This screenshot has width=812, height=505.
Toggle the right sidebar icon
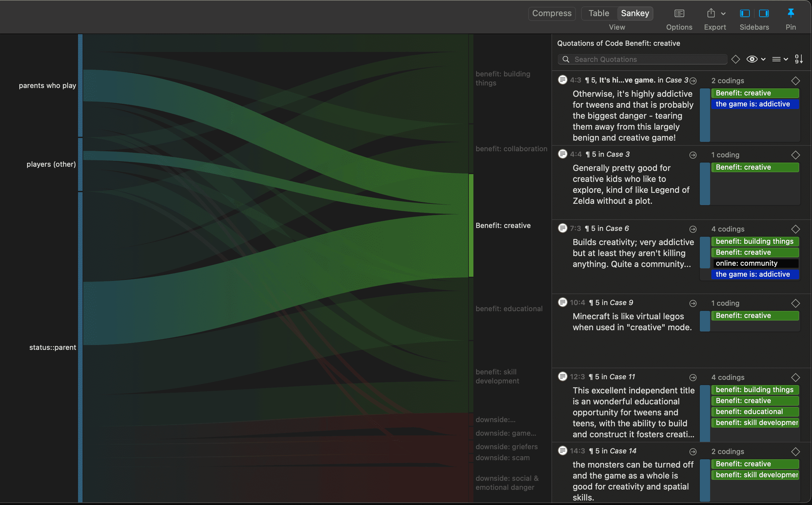764,13
